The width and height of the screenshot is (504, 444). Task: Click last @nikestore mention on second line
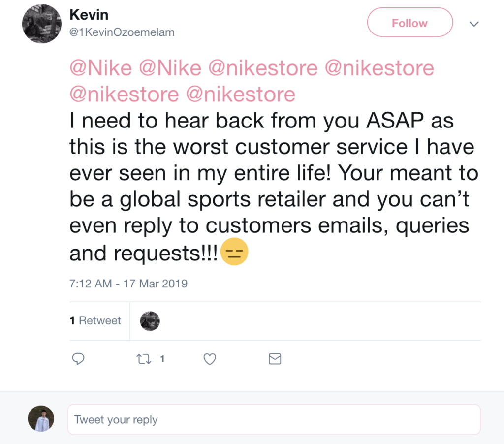point(241,94)
